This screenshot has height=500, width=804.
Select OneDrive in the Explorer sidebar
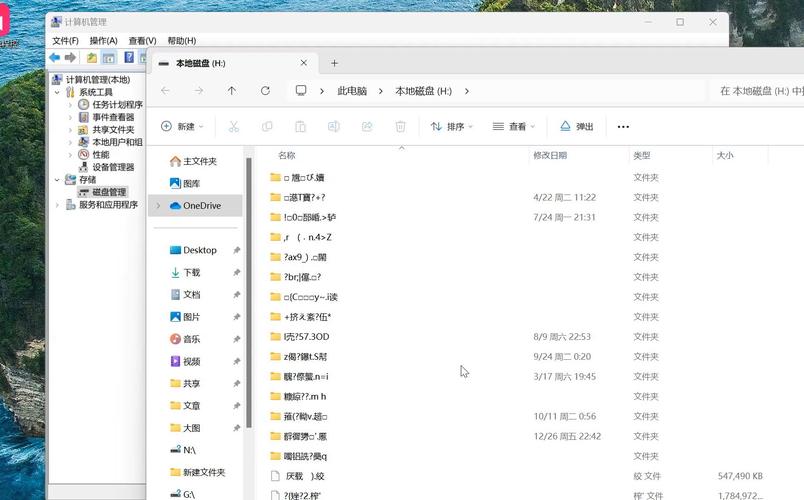(195, 205)
